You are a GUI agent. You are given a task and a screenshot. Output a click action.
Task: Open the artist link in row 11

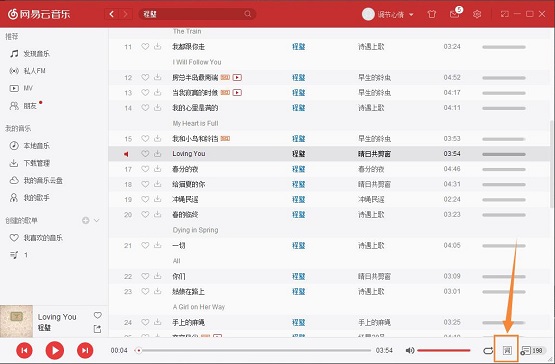coord(299,47)
